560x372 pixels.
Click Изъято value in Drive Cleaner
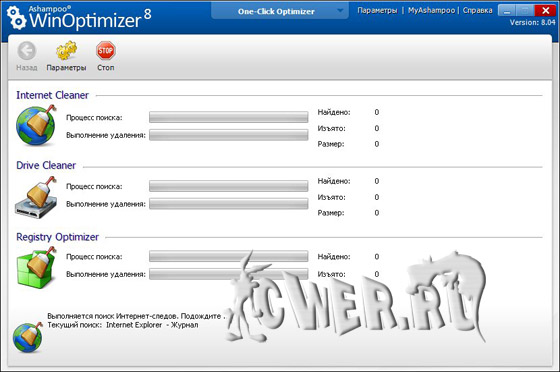tap(377, 197)
